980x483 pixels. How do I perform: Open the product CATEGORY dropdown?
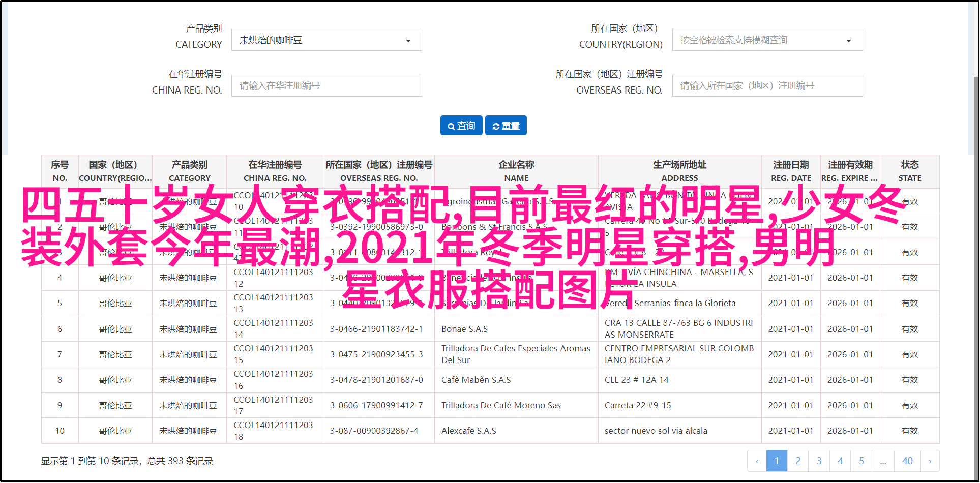pos(326,40)
